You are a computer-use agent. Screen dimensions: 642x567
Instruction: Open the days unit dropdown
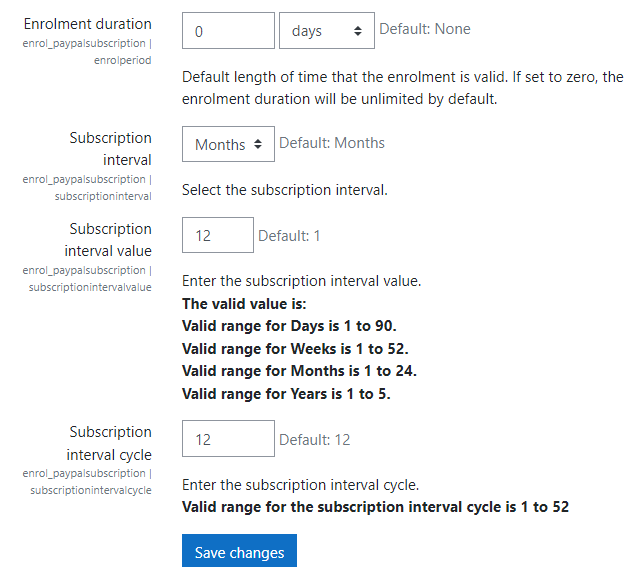[x=327, y=31]
